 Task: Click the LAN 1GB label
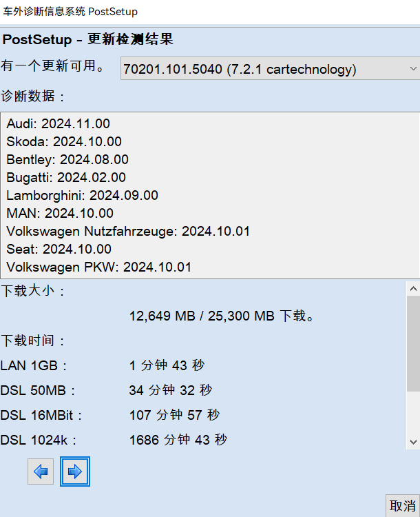tap(34, 365)
